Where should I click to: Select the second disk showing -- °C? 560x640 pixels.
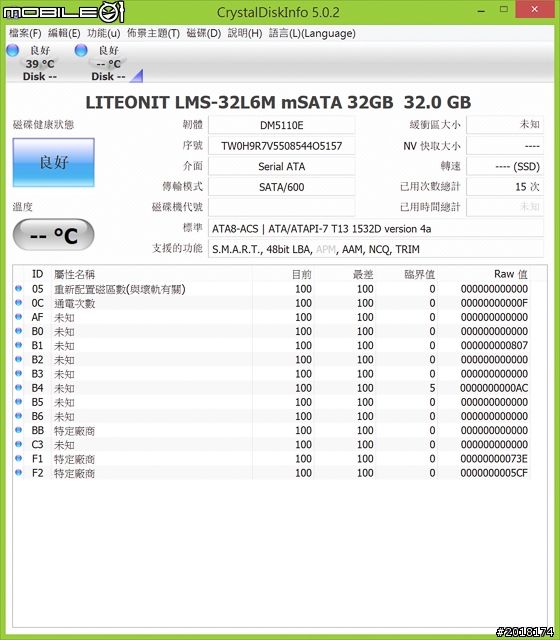click(106, 63)
